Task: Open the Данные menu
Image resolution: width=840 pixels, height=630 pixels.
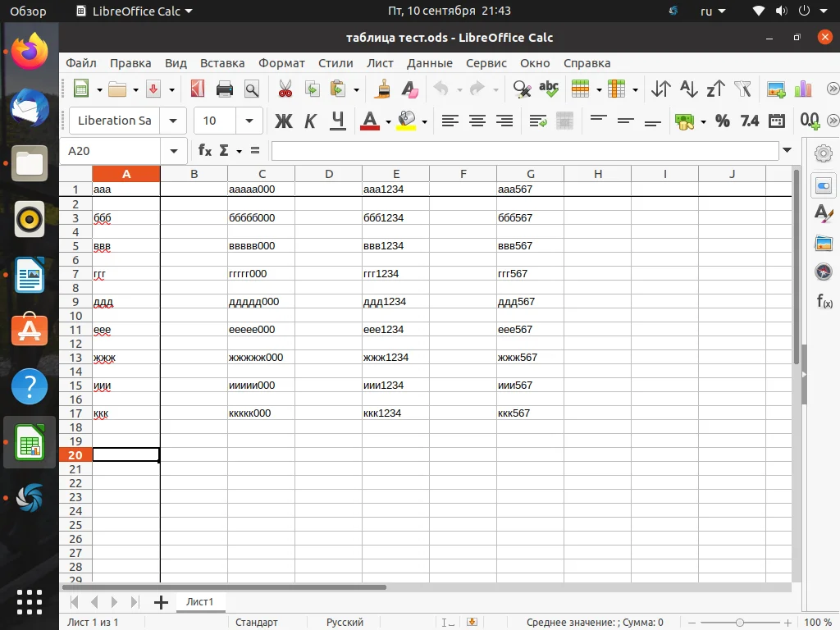Action: click(x=429, y=63)
